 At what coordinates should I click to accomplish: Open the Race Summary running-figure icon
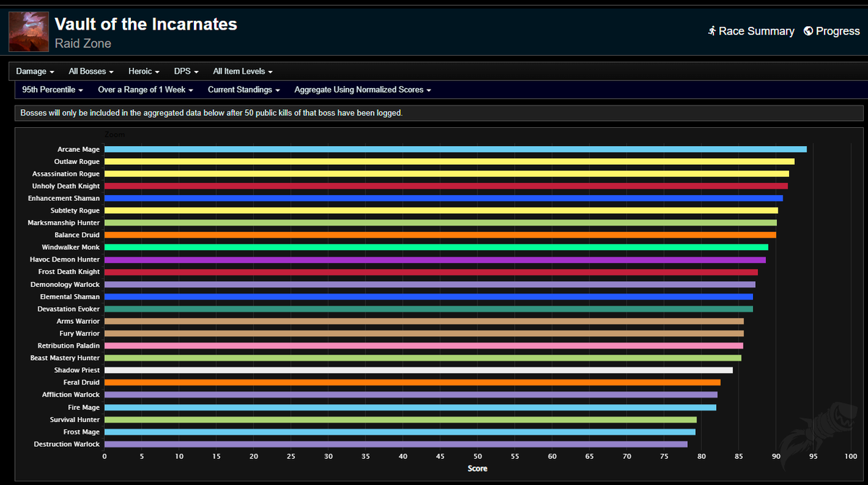[712, 31]
